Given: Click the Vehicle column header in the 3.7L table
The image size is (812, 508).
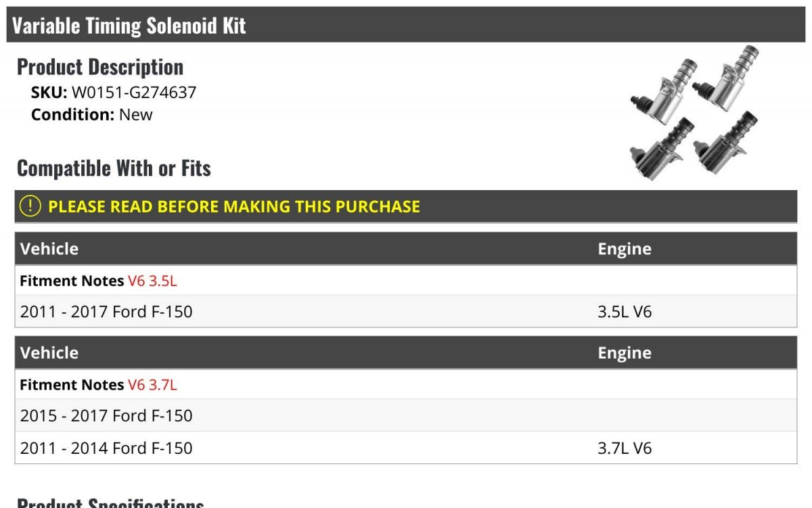Looking at the screenshot, I should click(49, 353).
